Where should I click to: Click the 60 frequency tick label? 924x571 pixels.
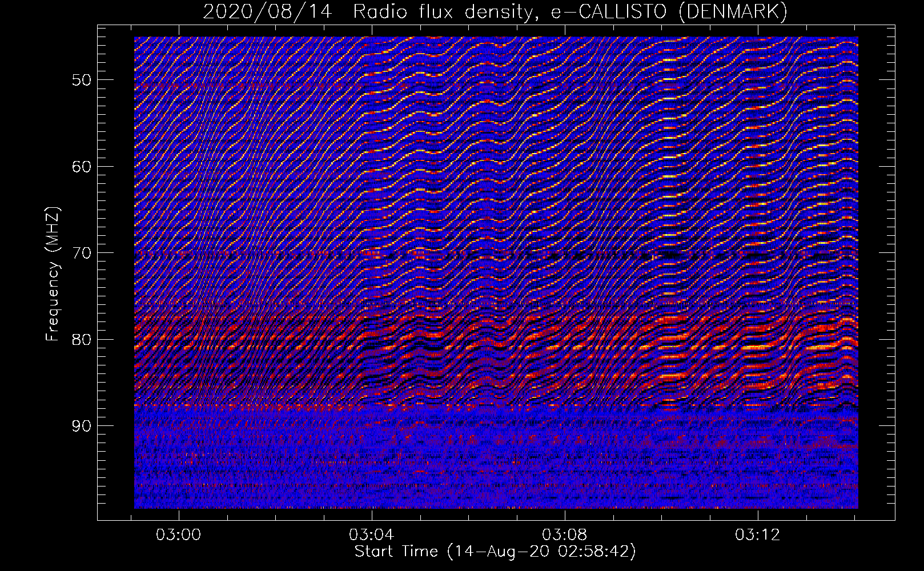82,167
